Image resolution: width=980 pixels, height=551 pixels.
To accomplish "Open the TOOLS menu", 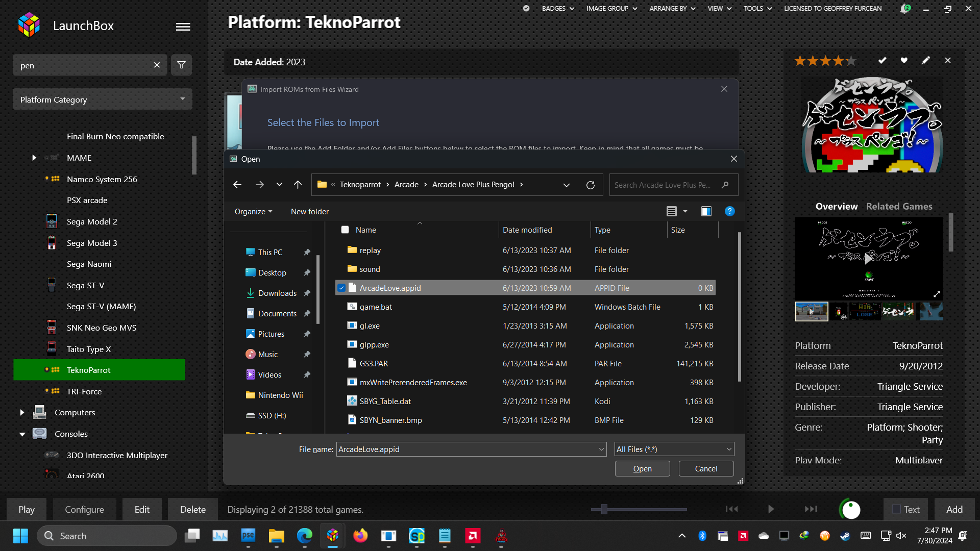I will click(757, 8).
